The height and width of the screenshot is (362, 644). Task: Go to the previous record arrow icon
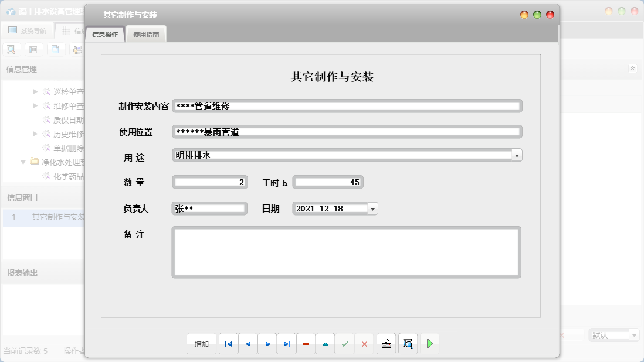(248, 344)
